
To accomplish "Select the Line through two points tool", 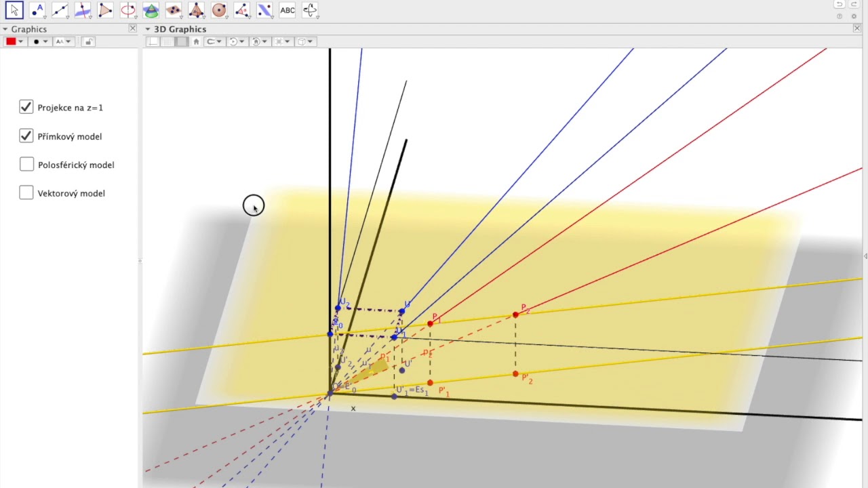I will point(60,10).
